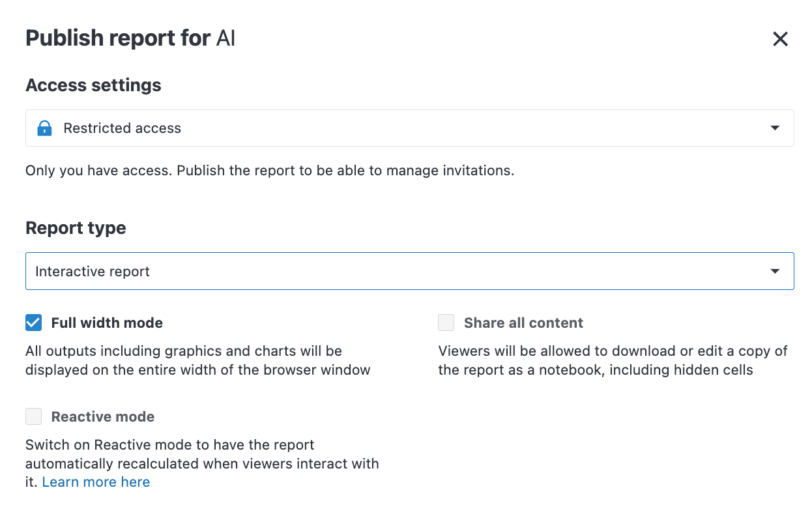Click the Interactive report text in the selector
Viewport: 812px width, 520px height.
coord(92,270)
